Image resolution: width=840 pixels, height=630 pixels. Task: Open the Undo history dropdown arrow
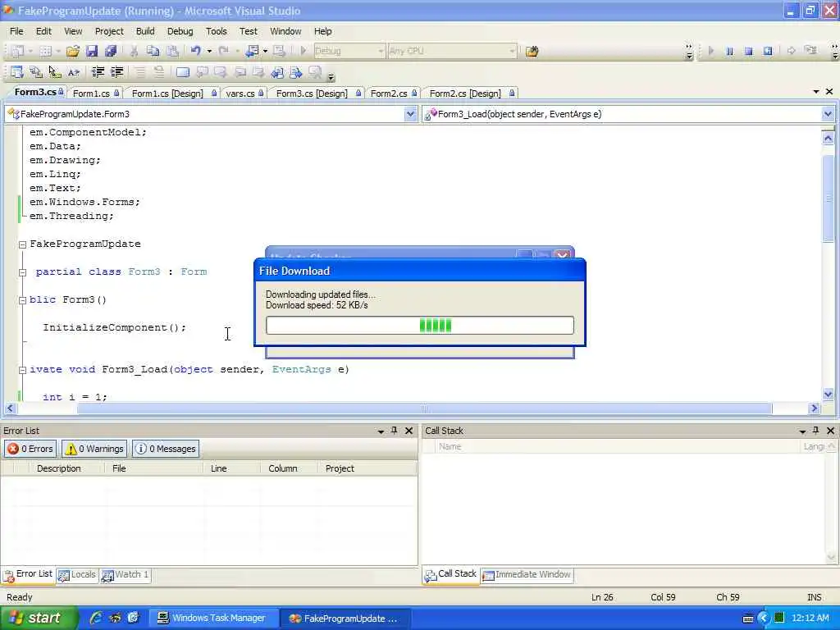[209, 51]
